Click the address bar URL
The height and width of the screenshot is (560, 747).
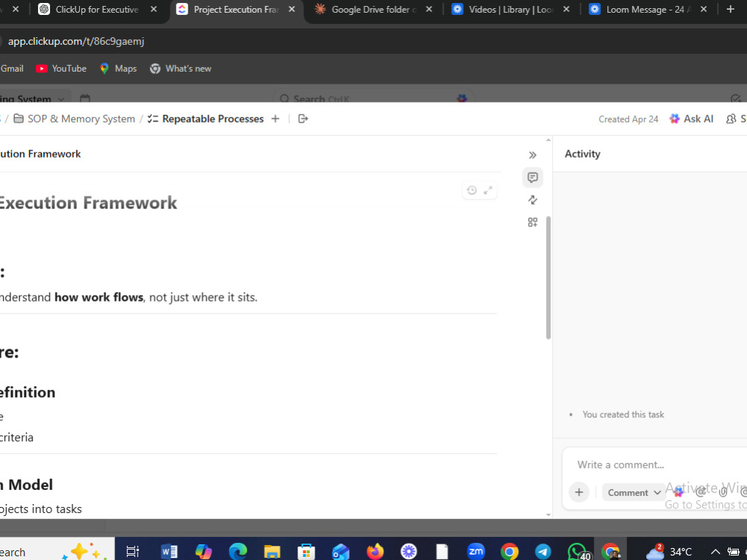(x=76, y=41)
